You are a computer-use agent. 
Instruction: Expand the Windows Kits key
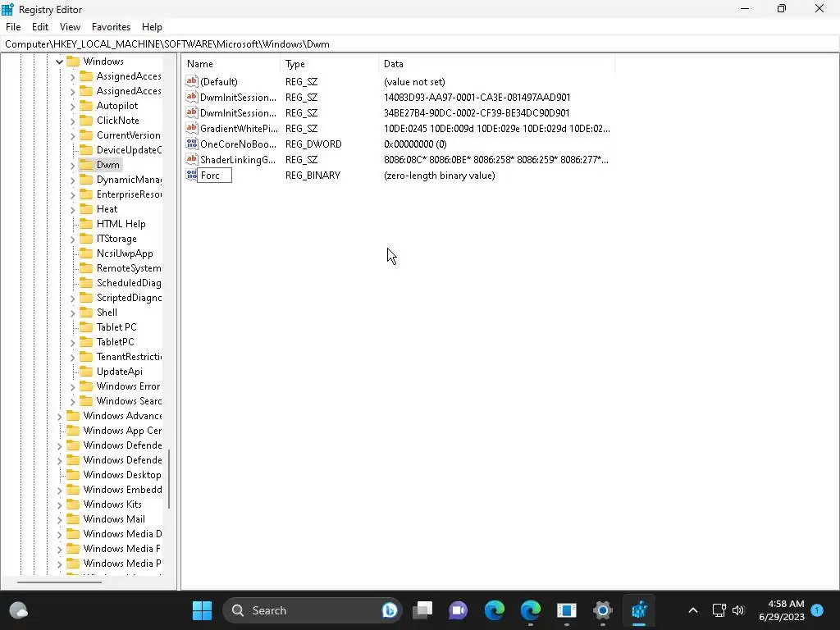pos(59,504)
